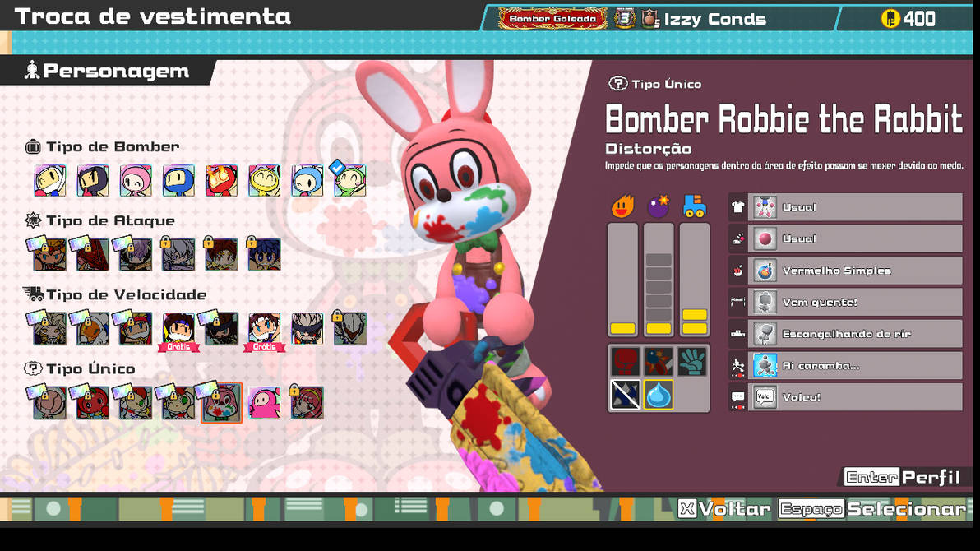The image size is (980, 551).
Task: Click the fire power stat icon
Action: [622, 206]
